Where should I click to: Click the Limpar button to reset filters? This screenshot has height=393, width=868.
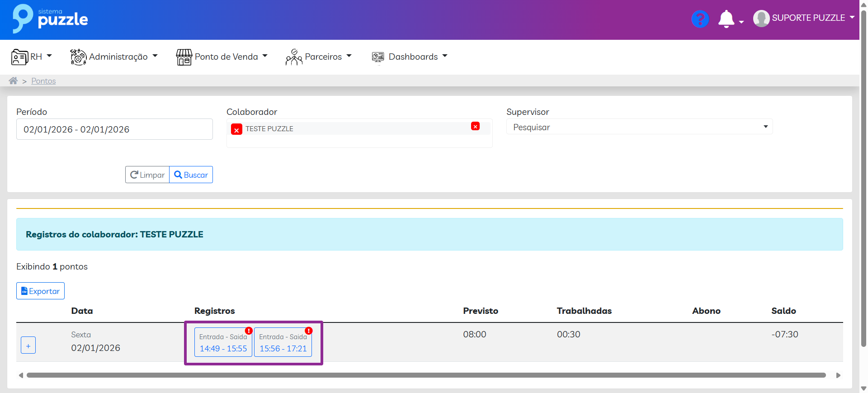click(147, 175)
